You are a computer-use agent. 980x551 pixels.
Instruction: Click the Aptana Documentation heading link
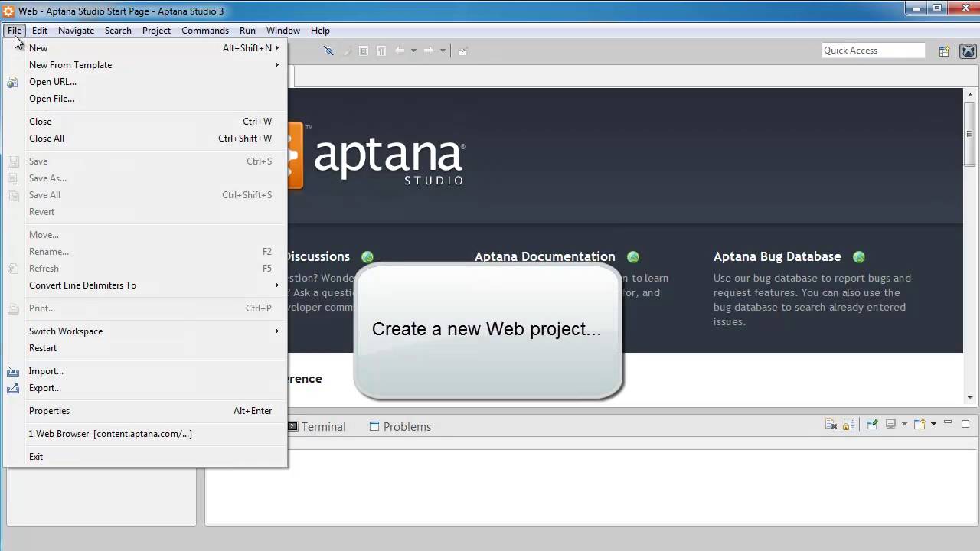click(x=545, y=256)
